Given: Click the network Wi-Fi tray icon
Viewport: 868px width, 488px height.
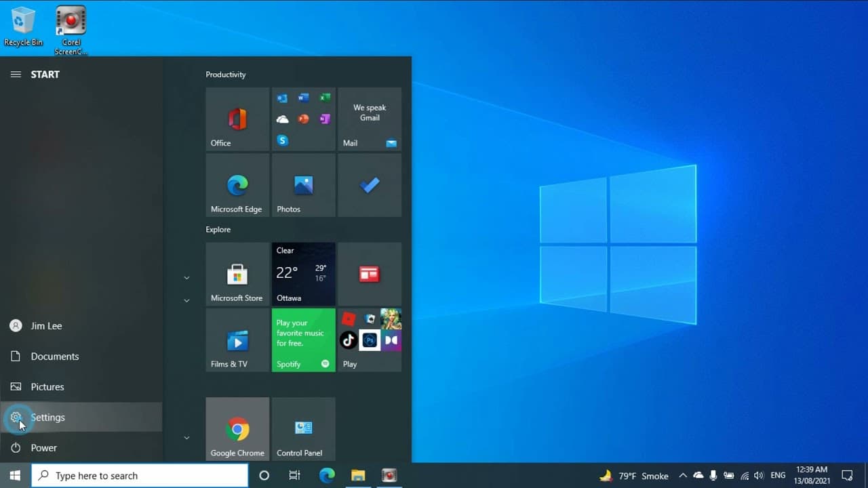Looking at the screenshot, I should (x=745, y=476).
